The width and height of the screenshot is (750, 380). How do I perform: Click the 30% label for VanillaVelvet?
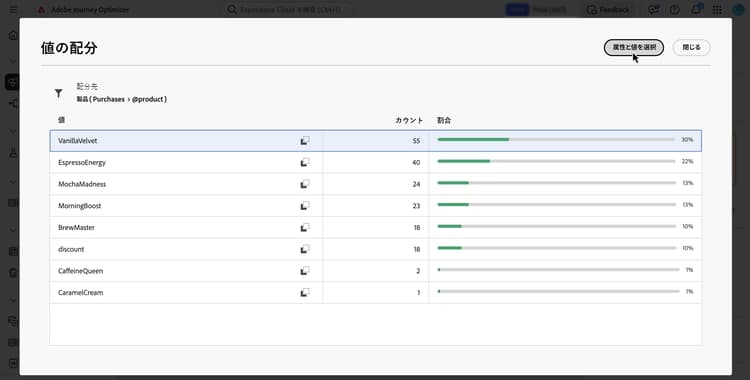tap(687, 140)
